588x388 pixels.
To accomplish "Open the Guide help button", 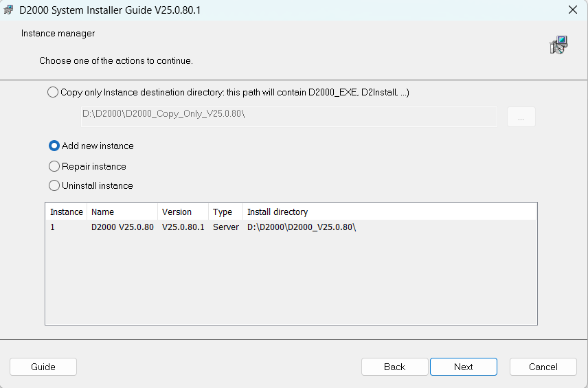I will [x=43, y=367].
